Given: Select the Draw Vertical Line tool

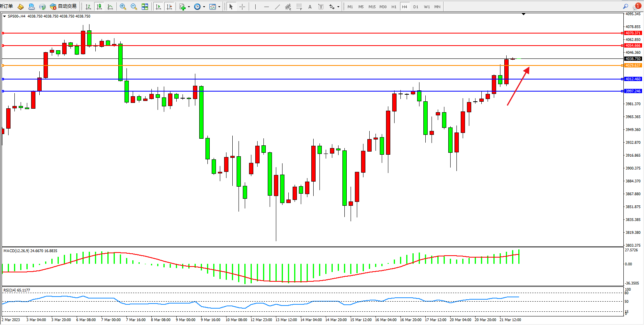Looking at the screenshot, I should (255, 7).
